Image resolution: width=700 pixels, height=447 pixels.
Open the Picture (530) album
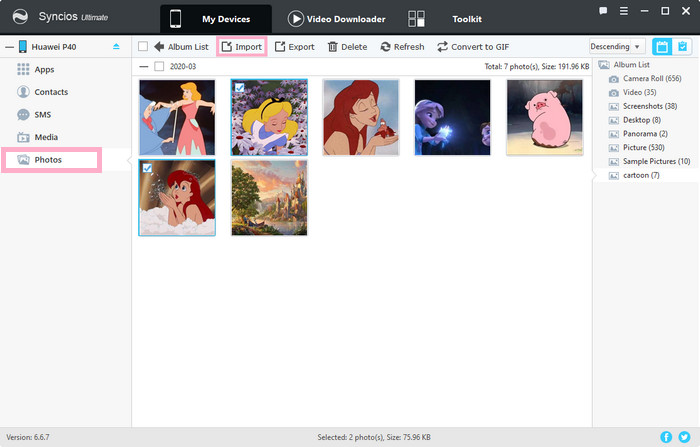pyautogui.click(x=637, y=147)
